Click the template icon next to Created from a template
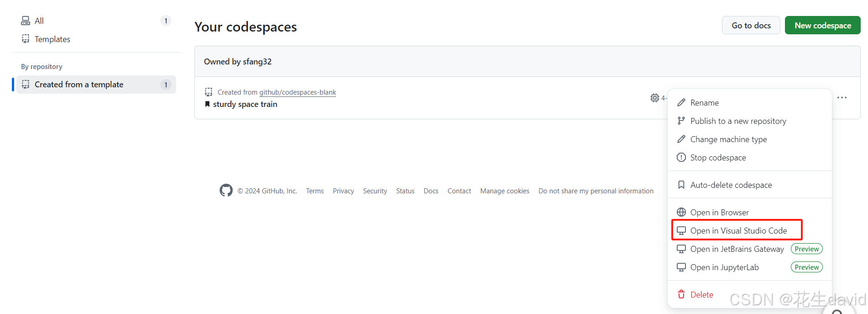This screenshot has height=314, width=868. (x=26, y=85)
